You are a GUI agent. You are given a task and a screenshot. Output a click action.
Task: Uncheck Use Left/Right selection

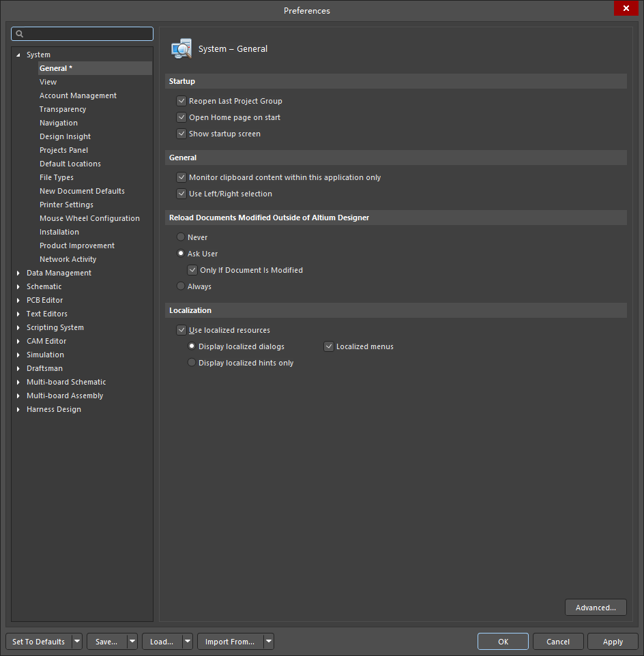[x=181, y=194]
